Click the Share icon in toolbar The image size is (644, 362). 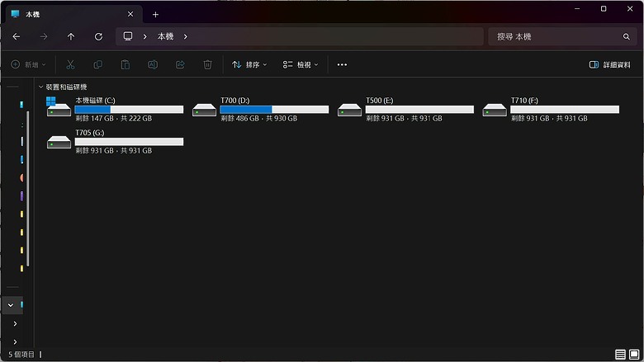tap(180, 65)
